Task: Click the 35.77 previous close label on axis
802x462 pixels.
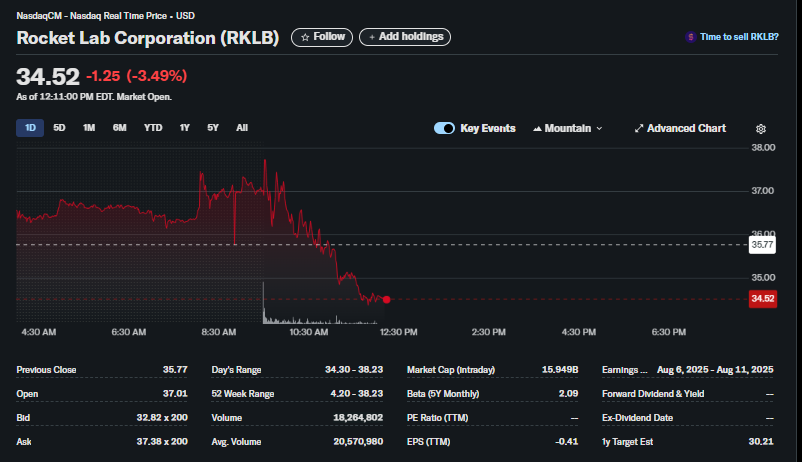Action: pos(762,245)
